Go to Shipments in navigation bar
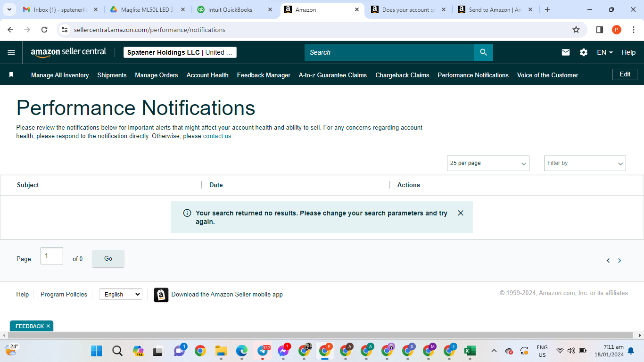Screen dimensions: 644x362 (112, 75)
